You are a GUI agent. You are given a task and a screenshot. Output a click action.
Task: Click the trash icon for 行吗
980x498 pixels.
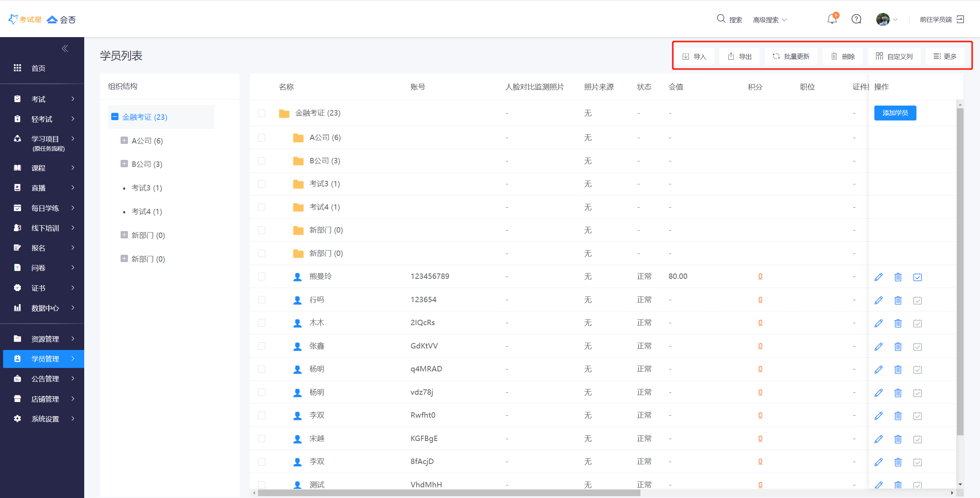(898, 300)
